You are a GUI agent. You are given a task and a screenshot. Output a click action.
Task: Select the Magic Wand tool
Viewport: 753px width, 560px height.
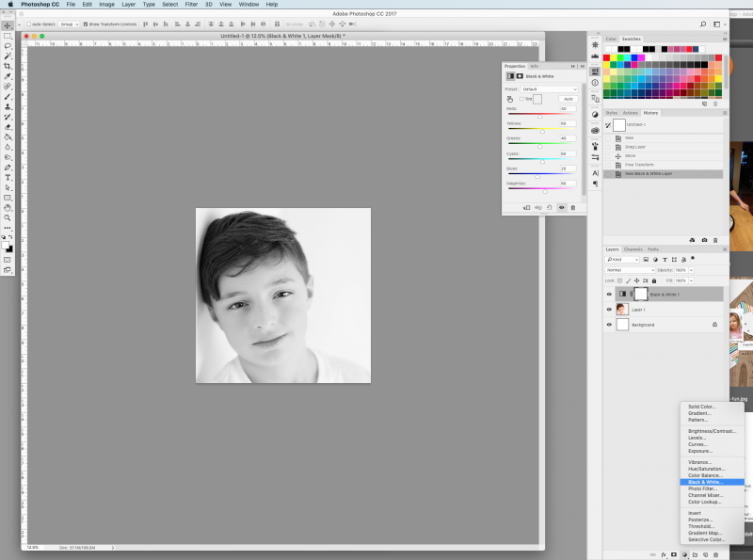click(8, 56)
